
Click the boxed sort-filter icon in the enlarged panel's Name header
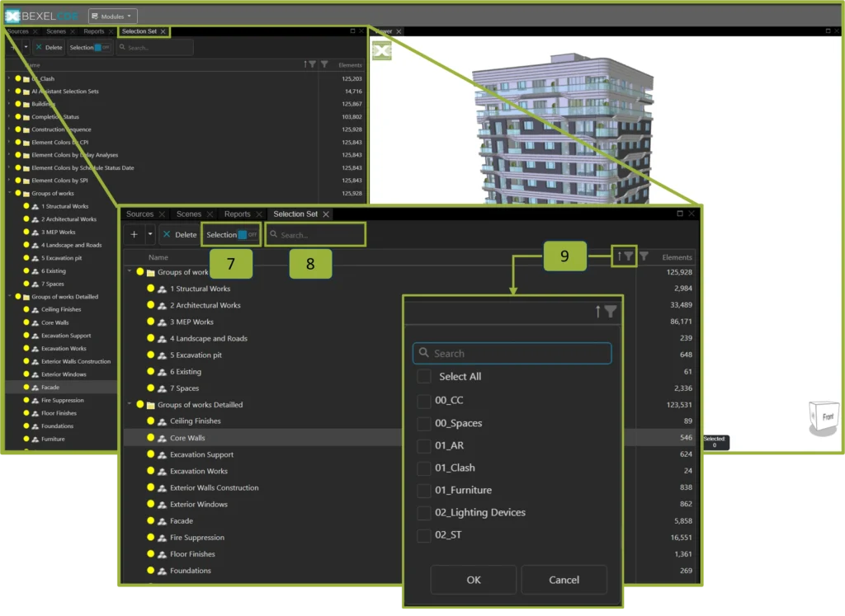pos(625,256)
